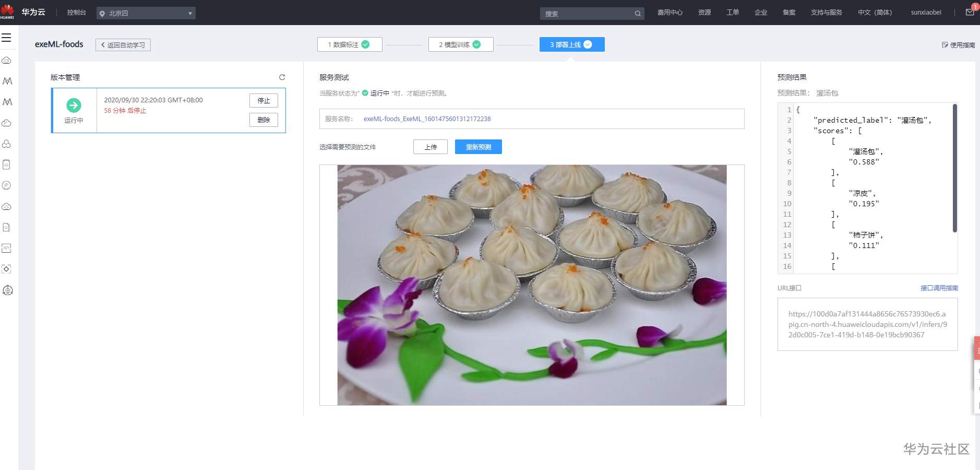Click the "0.588" score value

(x=864, y=162)
